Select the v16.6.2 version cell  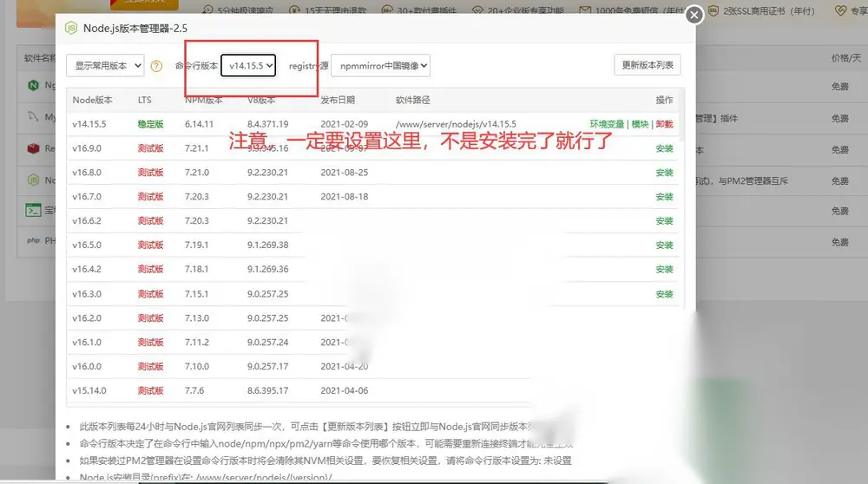click(x=86, y=220)
